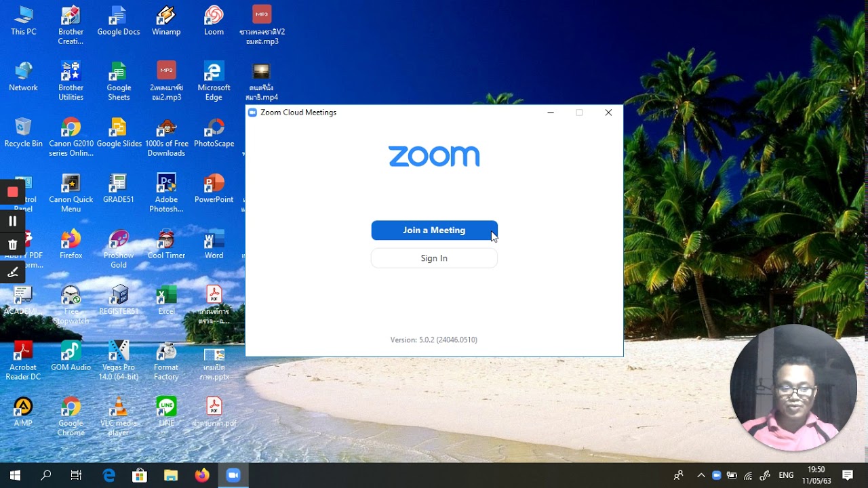The width and height of the screenshot is (868, 488).
Task: Launch Adobe Photoshop desktop shortcut
Action: [x=166, y=193]
